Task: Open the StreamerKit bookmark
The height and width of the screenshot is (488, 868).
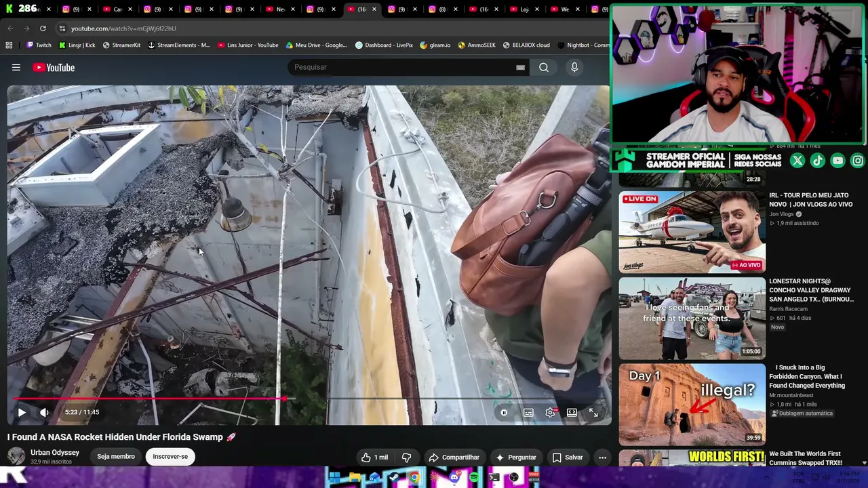Action: [x=121, y=45]
